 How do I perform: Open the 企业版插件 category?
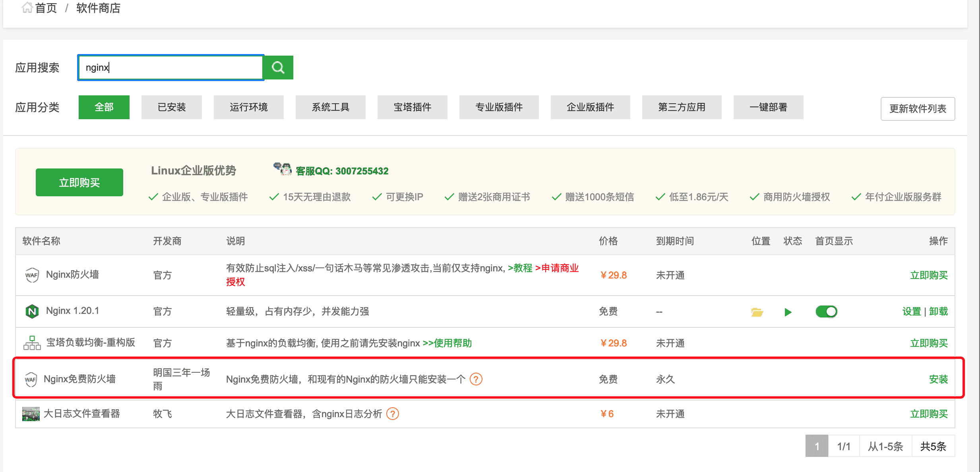tap(590, 107)
